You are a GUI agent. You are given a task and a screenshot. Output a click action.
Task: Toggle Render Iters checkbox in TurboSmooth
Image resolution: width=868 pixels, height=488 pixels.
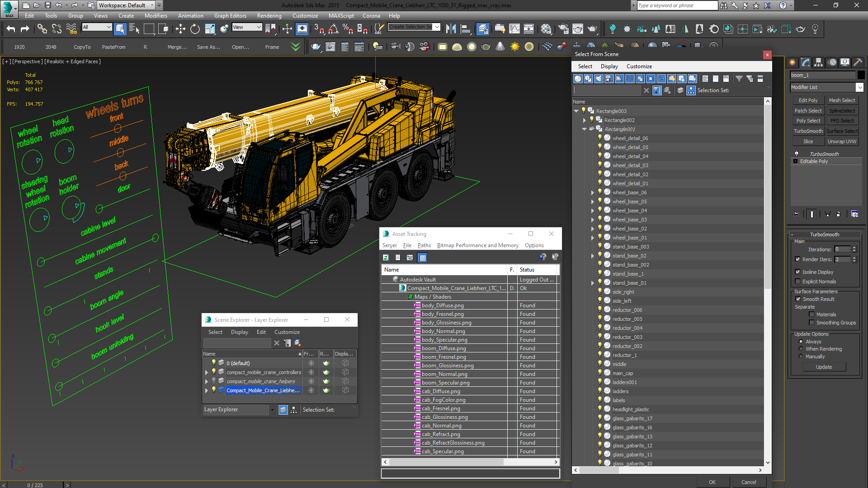[x=798, y=259]
